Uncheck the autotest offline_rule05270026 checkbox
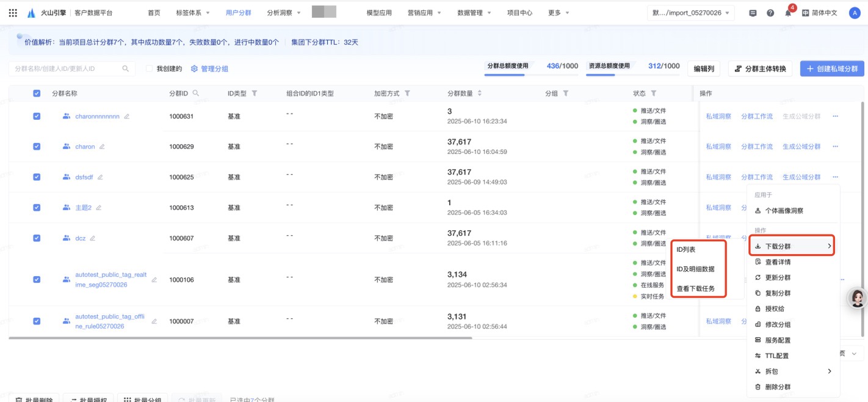 [37, 321]
